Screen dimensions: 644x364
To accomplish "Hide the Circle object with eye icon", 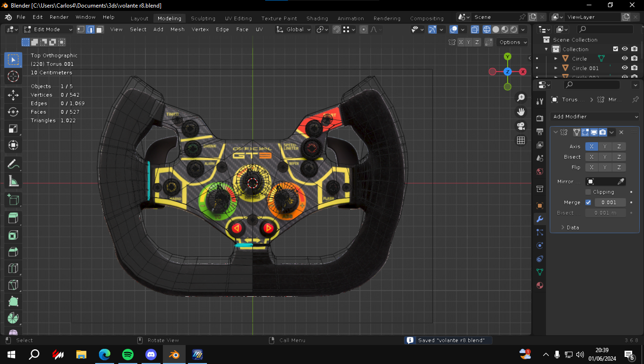I will tap(625, 59).
